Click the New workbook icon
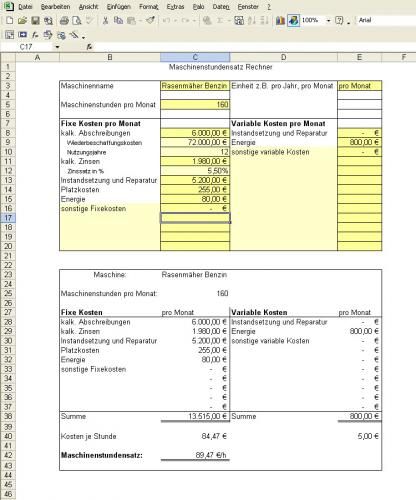 9,21
